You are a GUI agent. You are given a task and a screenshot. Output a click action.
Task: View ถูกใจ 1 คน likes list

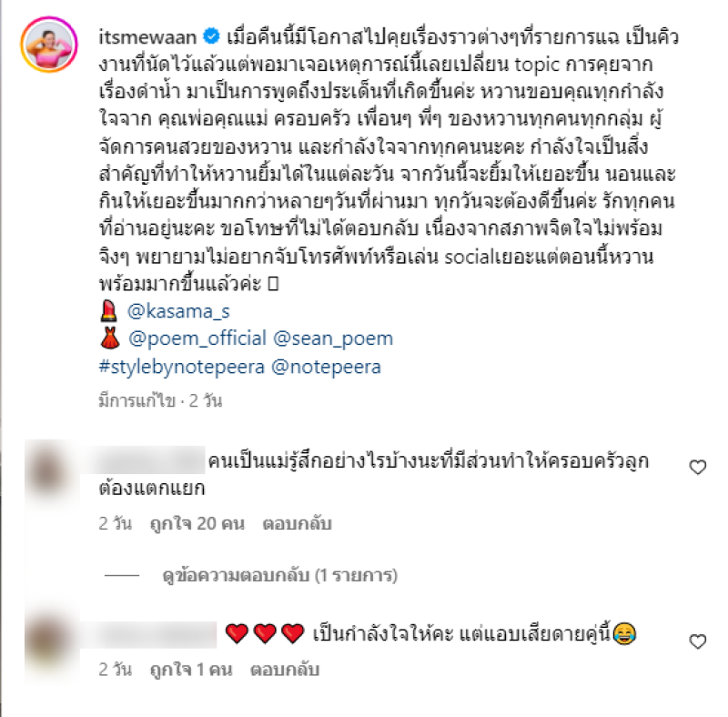click(x=191, y=670)
